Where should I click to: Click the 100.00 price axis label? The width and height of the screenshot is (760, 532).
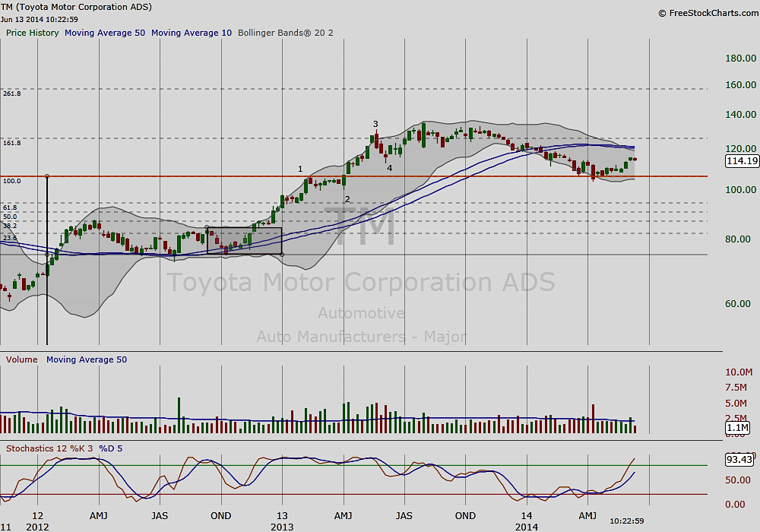740,190
